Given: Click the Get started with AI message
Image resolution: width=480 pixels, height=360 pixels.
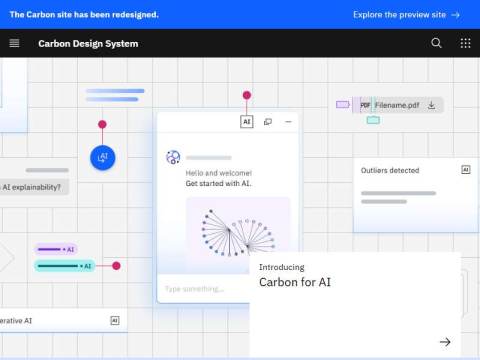Looking at the screenshot, I should click(219, 183).
